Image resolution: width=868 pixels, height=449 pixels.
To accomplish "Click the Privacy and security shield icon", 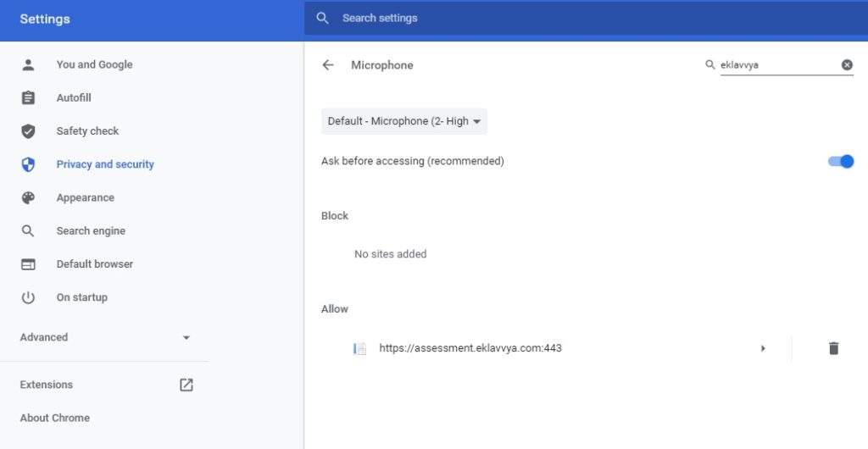I will click(x=28, y=164).
